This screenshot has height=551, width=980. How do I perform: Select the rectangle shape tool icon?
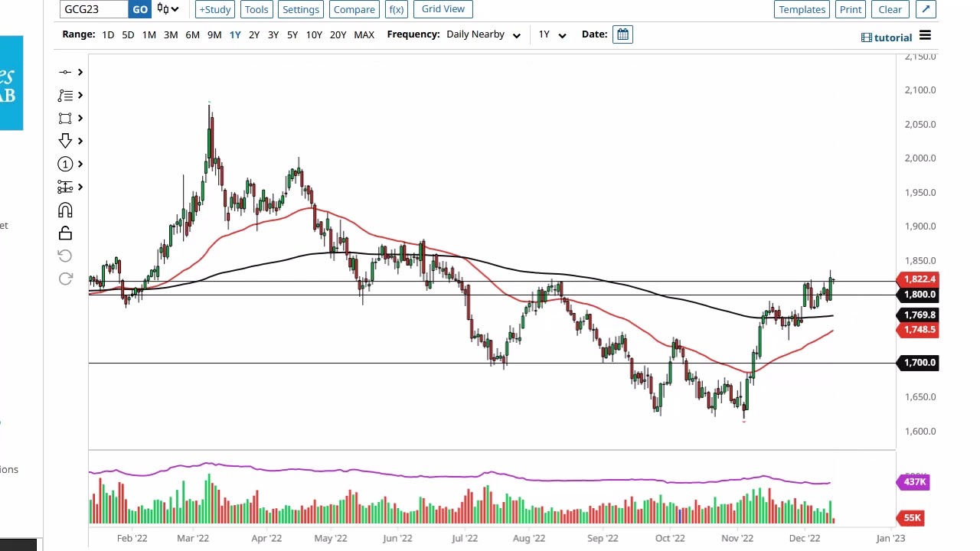(x=65, y=118)
